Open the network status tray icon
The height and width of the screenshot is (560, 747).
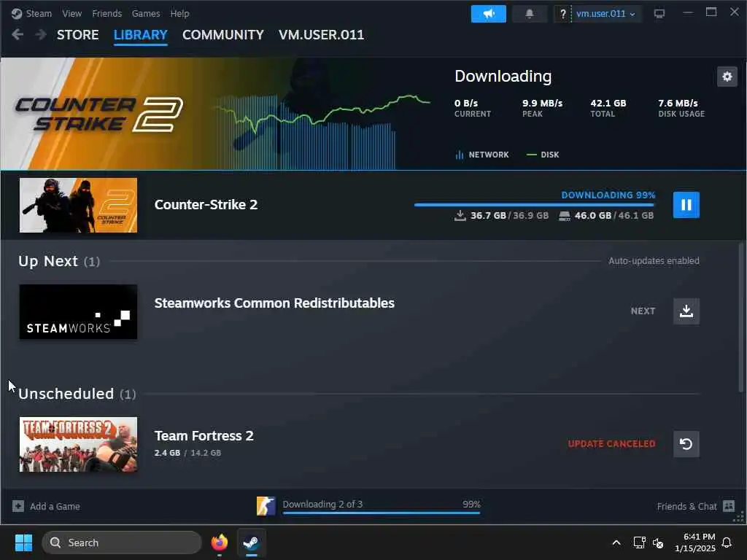(x=639, y=542)
